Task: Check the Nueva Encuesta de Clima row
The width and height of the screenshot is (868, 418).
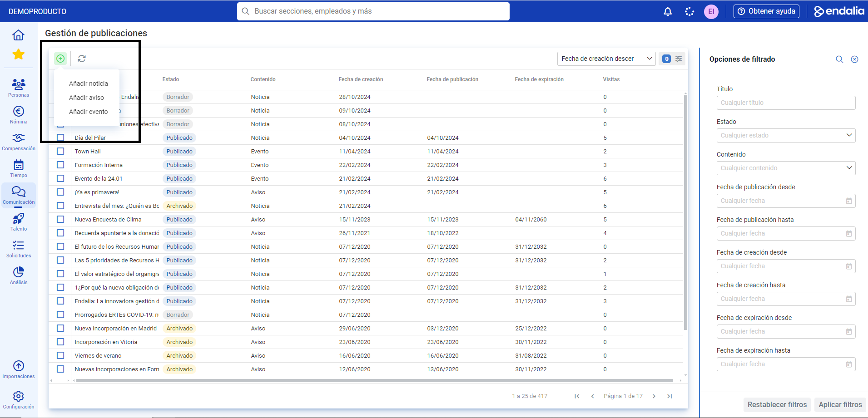Action: (60, 219)
